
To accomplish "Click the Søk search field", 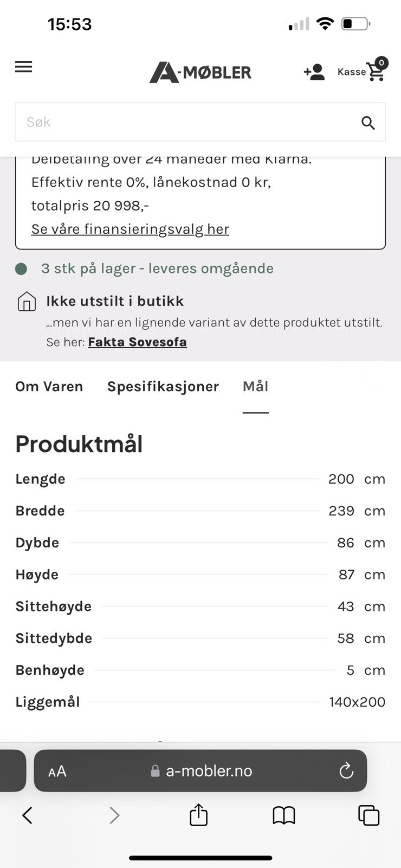I will (x=184, y=122).
